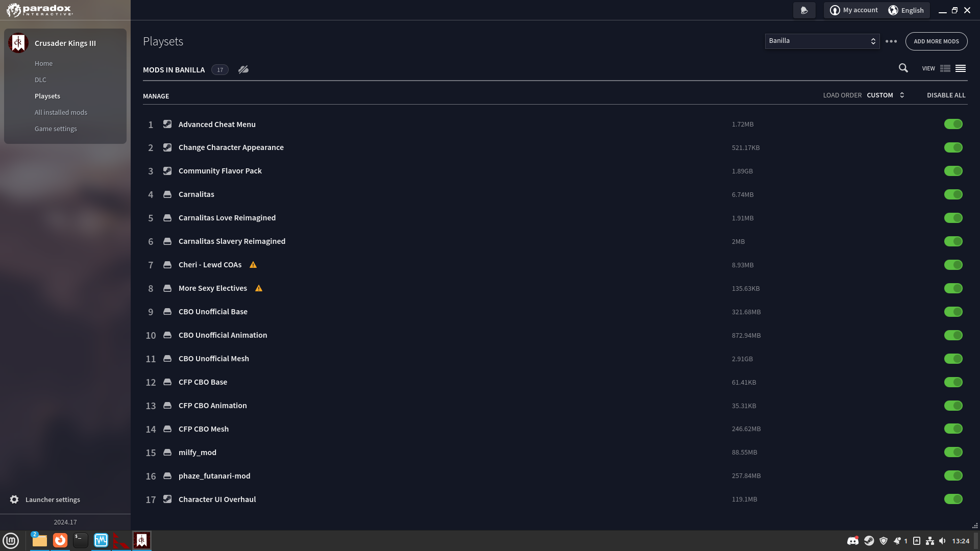This screenshot has width=980, height=551.
Task: Switch to detailed list view icon
Action: [945, 68]
